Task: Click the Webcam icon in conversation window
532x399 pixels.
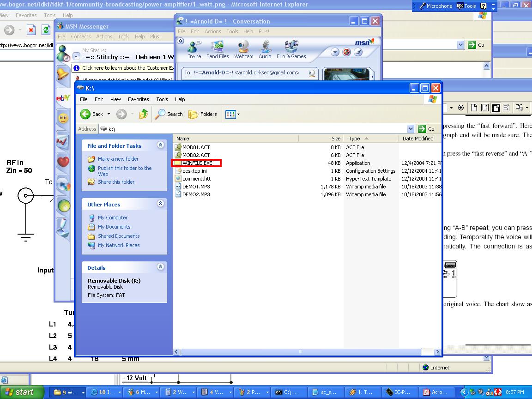Action: (243, 49)
